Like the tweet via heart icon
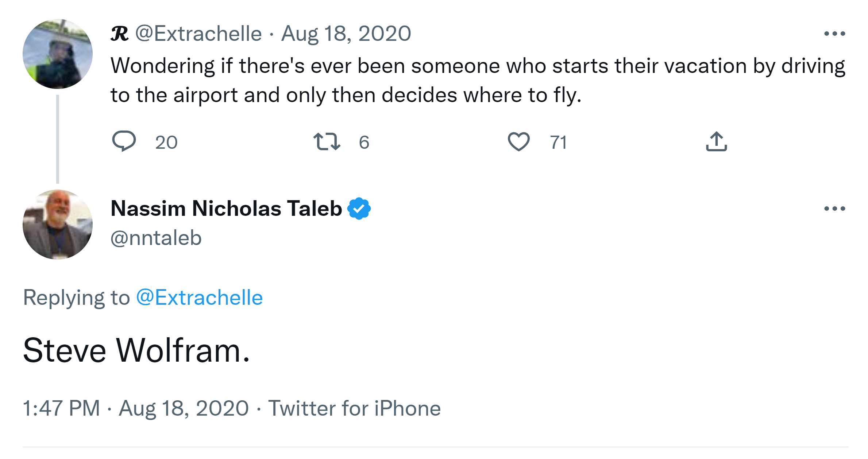The height and width of the screenshot is (459, 868). (518, 141)
